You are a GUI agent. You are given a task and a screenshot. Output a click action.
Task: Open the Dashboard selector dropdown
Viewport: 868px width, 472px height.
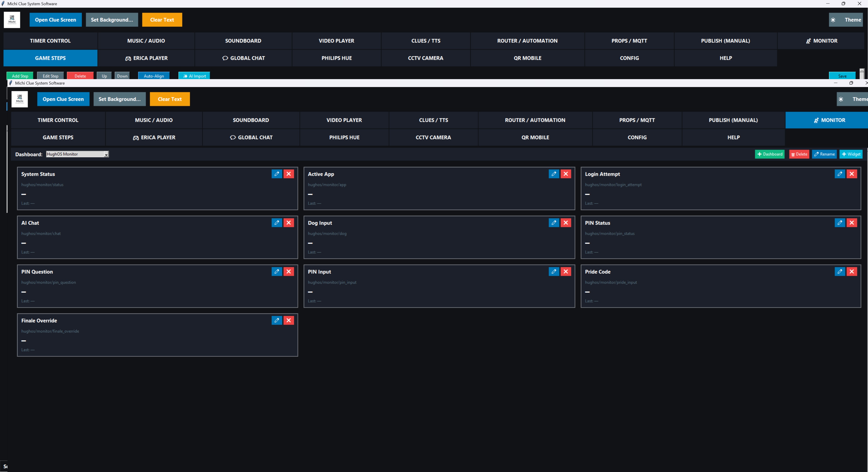(106, 154)
